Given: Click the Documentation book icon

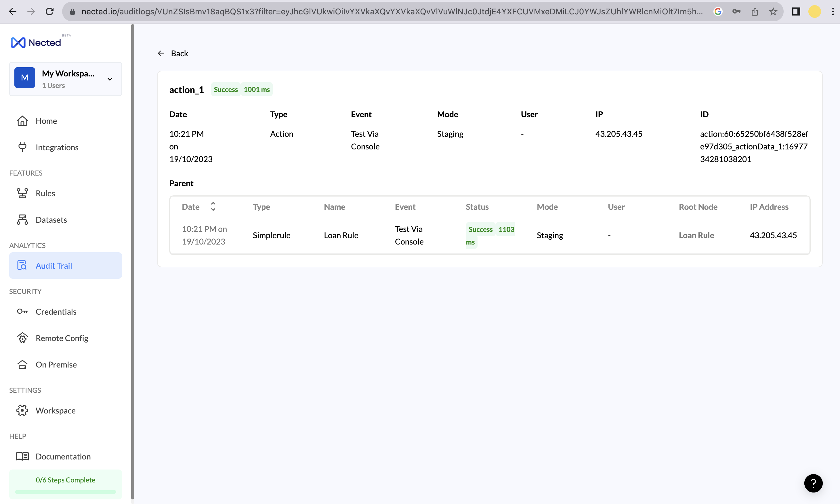Looking at the screenshot, I should click(22, 456).
